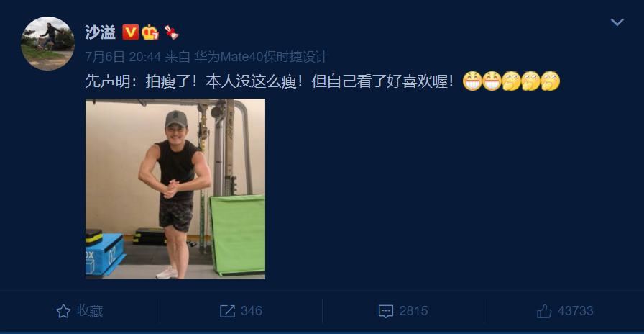Viewport: 644px width, 334px height.
Task: Click the orange V verified badge
Action: [130, 32]
